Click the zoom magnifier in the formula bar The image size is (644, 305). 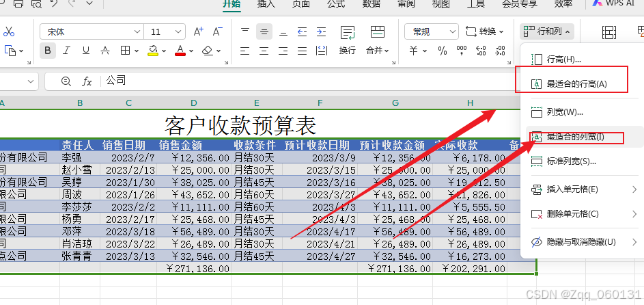click(x=66, y=81)
